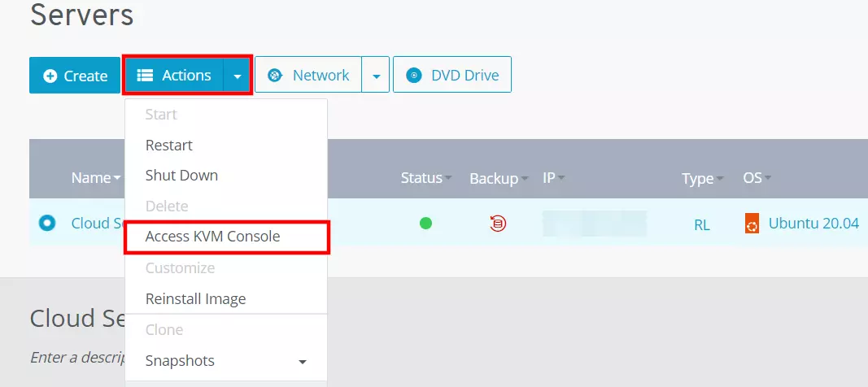Open the DVD Drive button
Screen dimensions: 868x387
(x=452, y=75)
